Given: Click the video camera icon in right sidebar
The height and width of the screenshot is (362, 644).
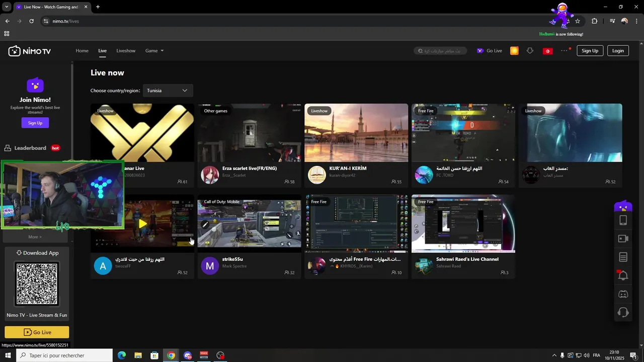Looking at the screenshot, I should (623, 239).
